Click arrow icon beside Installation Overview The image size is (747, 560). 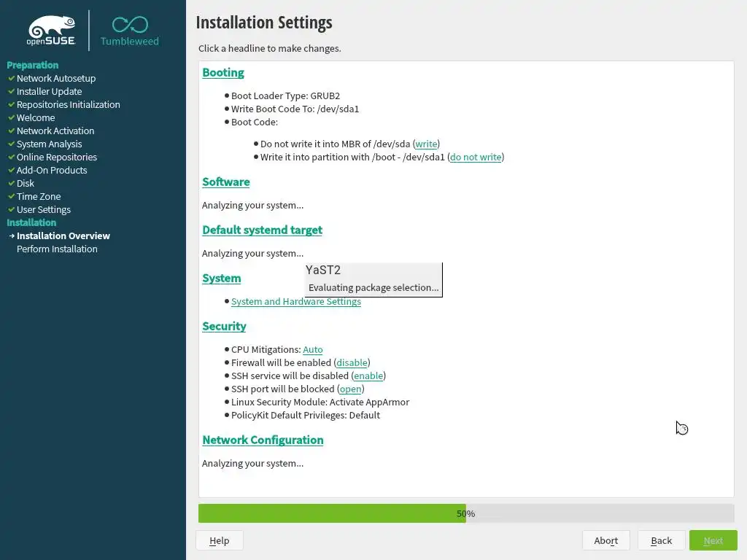(12, 236)
